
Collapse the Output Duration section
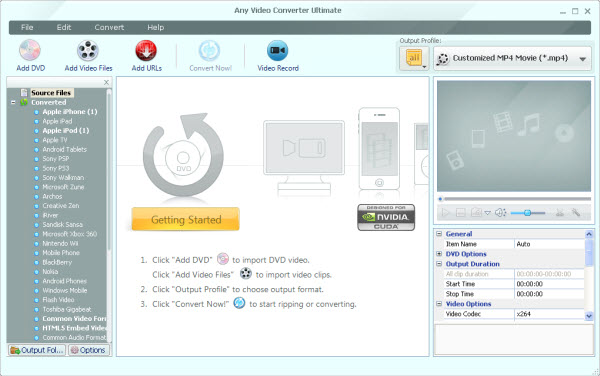coord(439,264)
